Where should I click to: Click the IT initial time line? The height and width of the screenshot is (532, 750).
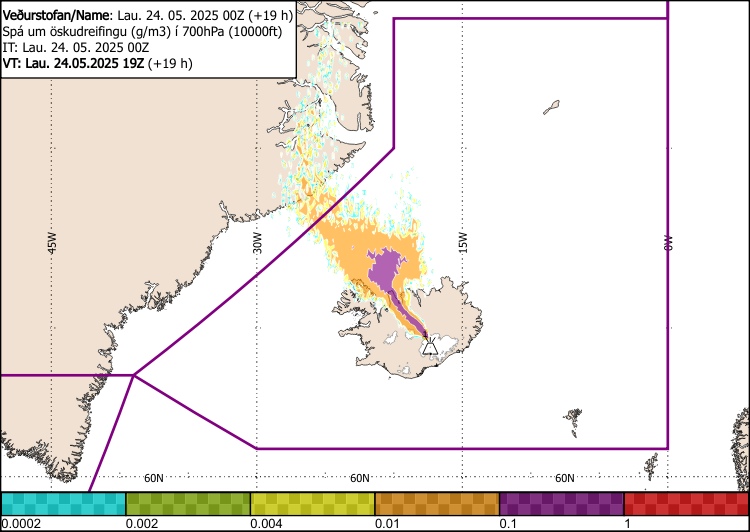76,47
